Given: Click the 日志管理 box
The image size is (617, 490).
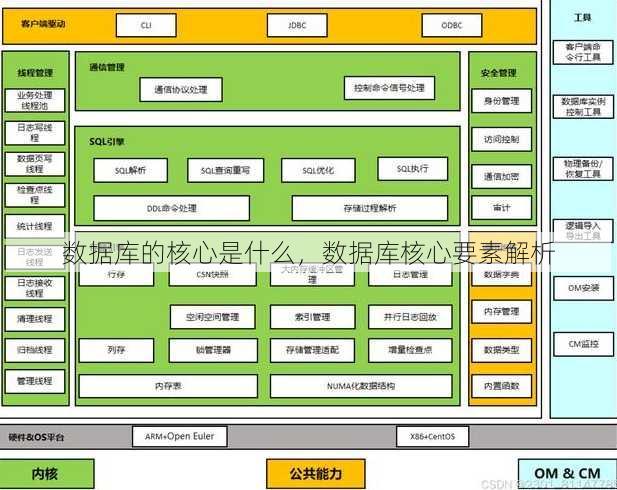Looking at the screenshot, I should tap(410, 274).
